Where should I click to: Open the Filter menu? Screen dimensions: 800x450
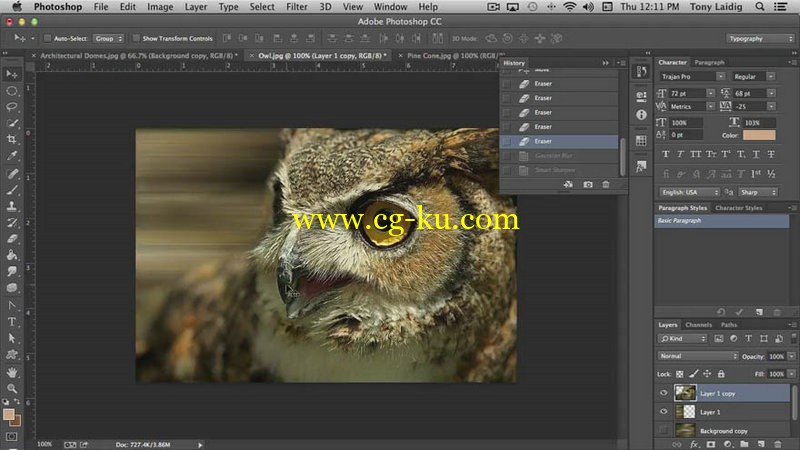point(296,7)
